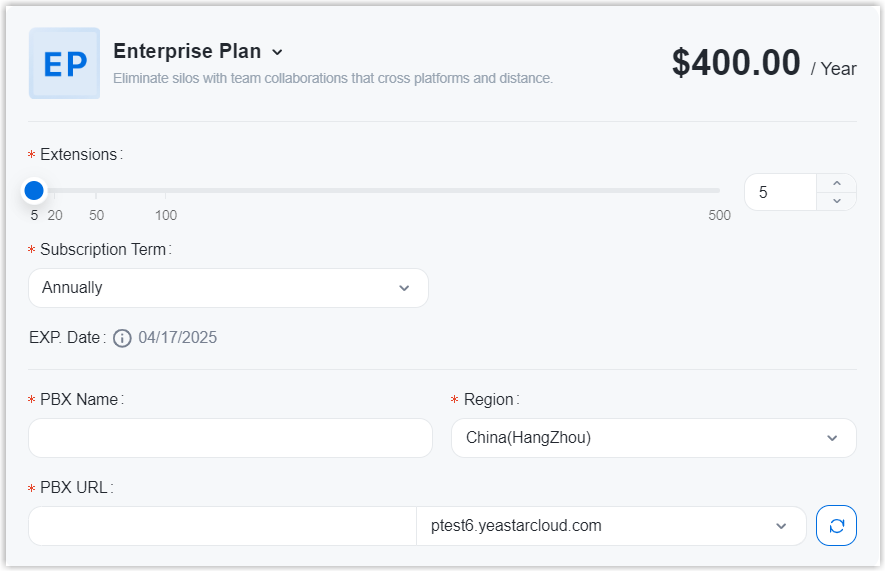Click into the PBX Name field

[x=230, y=438]
